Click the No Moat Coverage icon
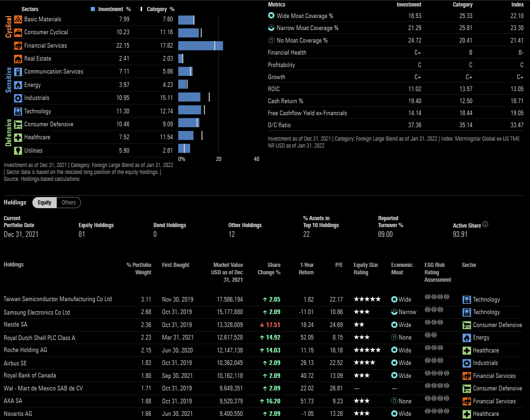Image resolution: width=530 pixels, height=420 pixels. click(x=271, y=40)
